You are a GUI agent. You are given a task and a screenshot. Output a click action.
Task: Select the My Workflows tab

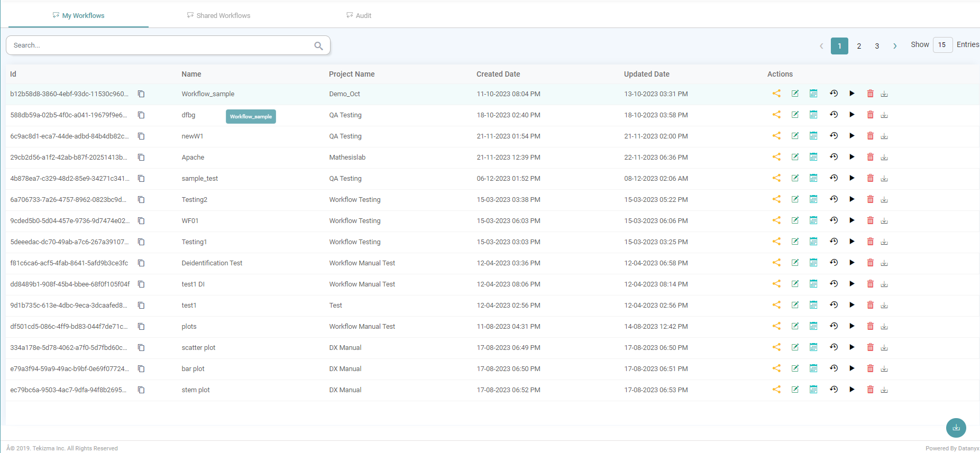(79, 15)
